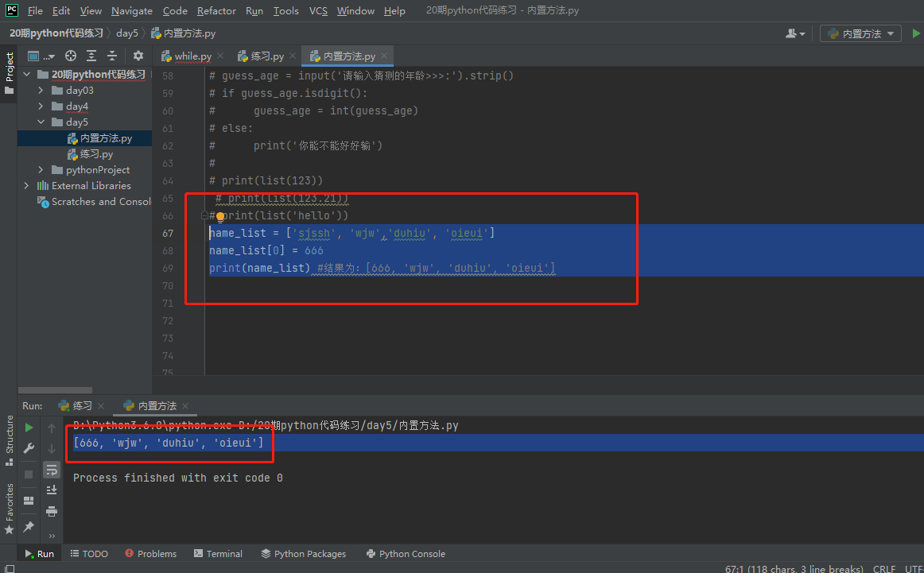Click Scroll to End icon in Run panel
924x573 pixels.
pyautogui.click(x=52, y=490)
